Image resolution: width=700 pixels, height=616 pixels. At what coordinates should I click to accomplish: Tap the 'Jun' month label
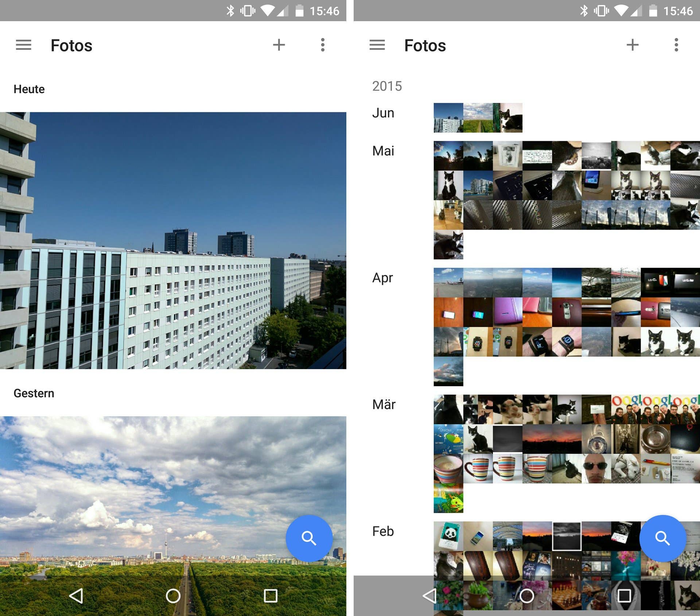pos(383,113)
